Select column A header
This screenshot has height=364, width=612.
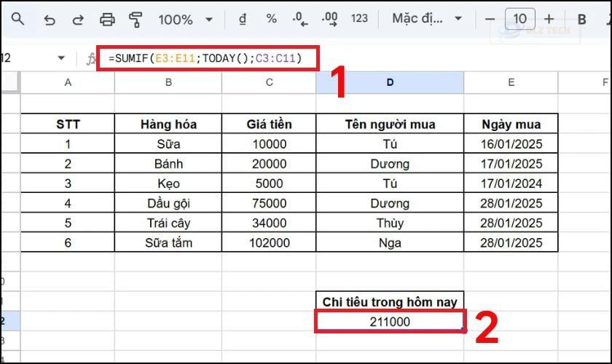click(68, 82)
